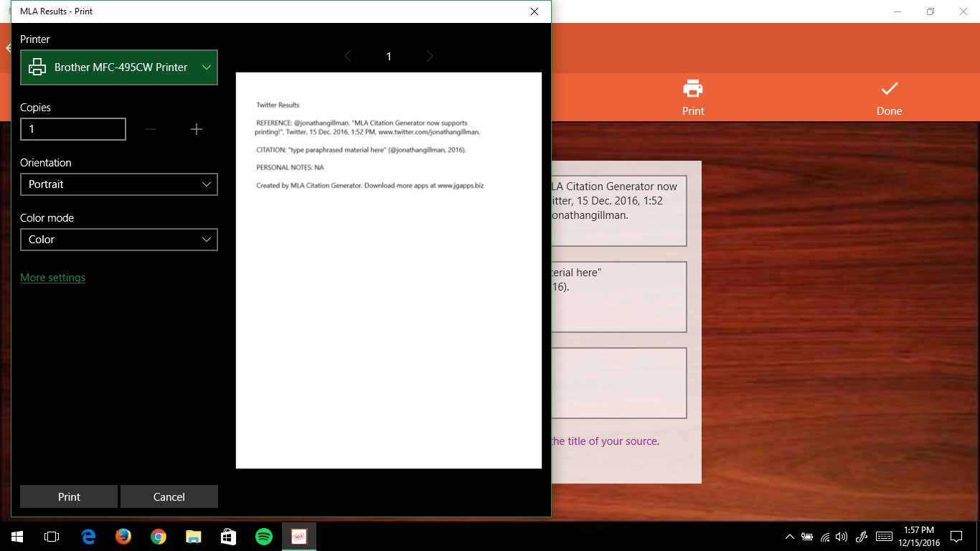
Task: Click the Print button in dialog
Action: coord(69,496)
